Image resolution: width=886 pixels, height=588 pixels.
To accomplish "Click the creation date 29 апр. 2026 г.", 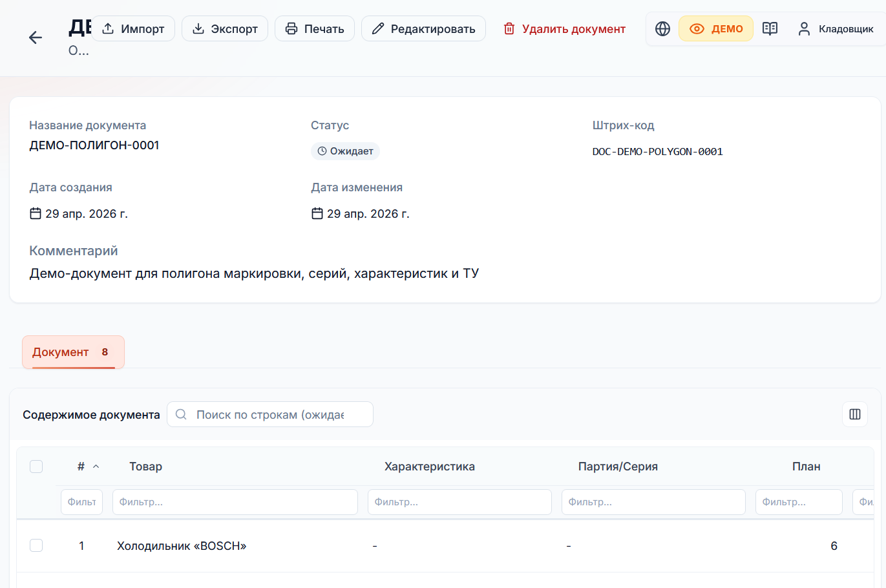I will 79,214.
